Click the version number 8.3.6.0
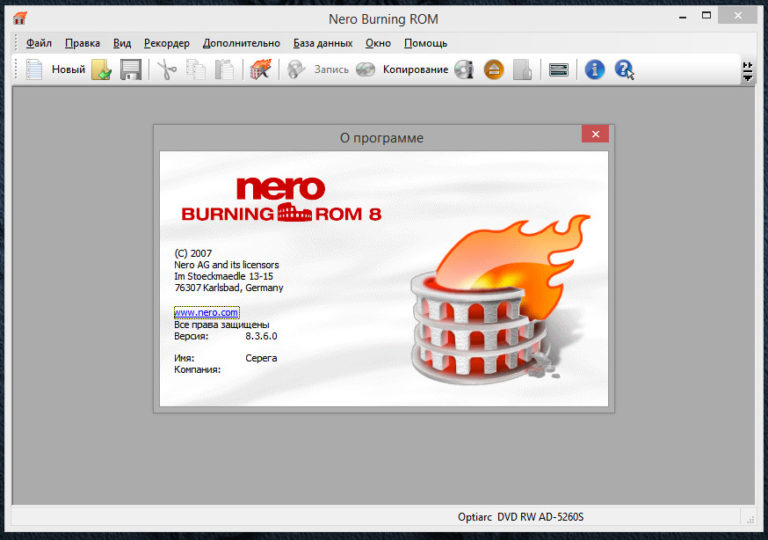 261,336
